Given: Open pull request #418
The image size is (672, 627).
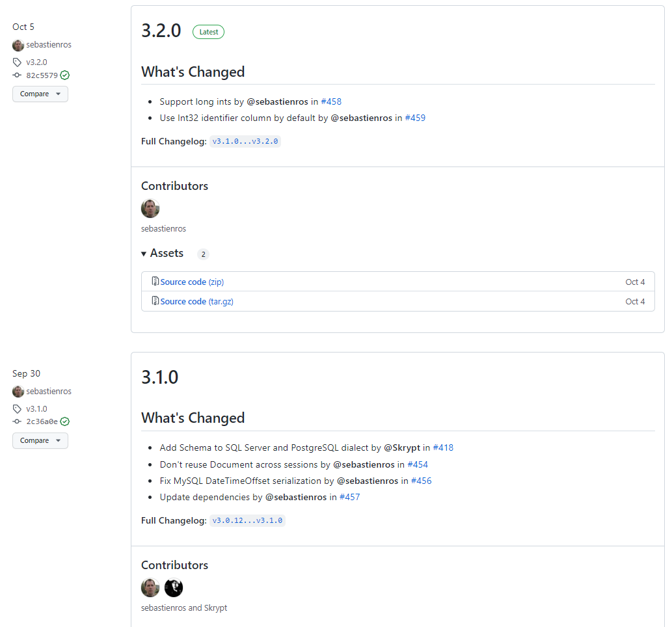Looking at the screenshot, I should [x=443, y=448].
